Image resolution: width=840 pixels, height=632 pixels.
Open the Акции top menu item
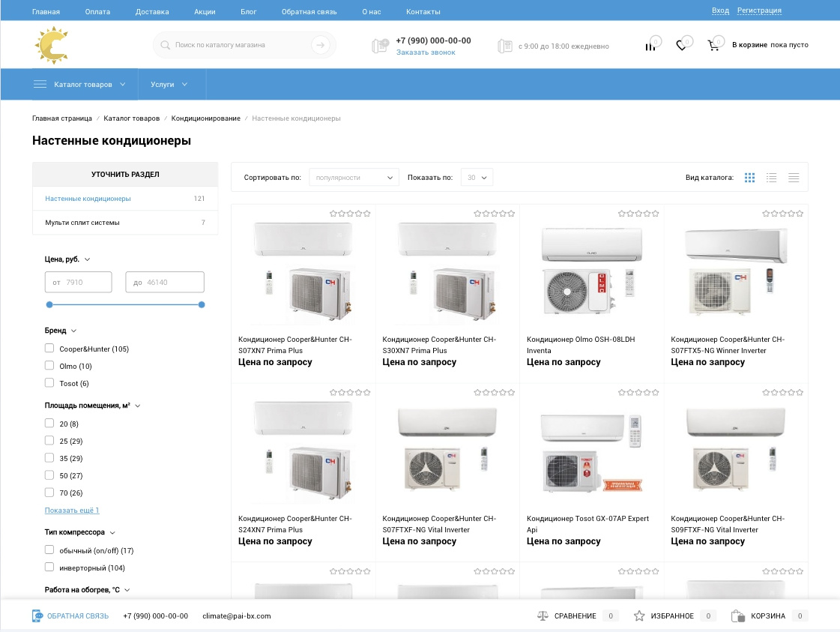pyautogui.click(x=205, y=12)
